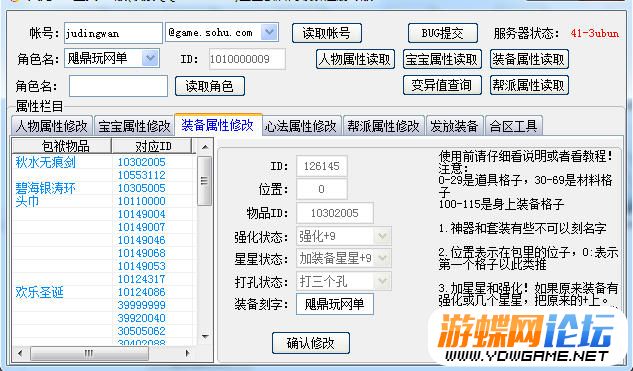This screenshot has width=633, height=371.
Task: Open the 合区工具 tab
Action: click(514, 126)
